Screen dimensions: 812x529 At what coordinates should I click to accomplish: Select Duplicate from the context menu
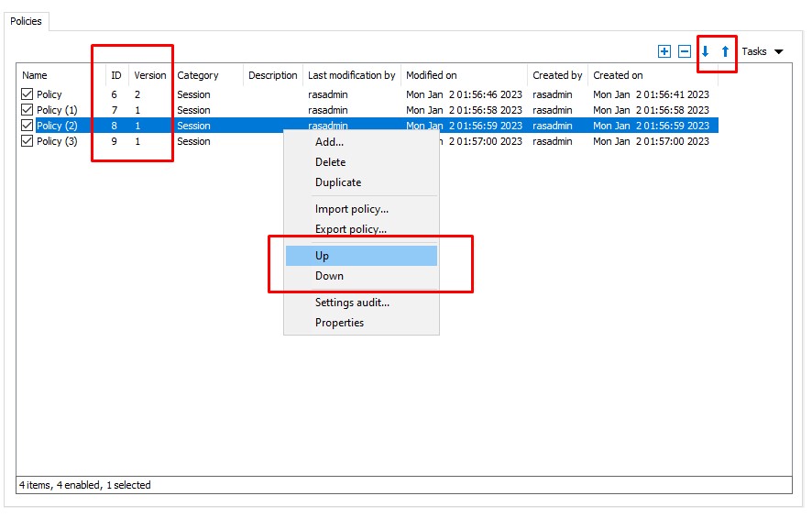click(338, 182)
